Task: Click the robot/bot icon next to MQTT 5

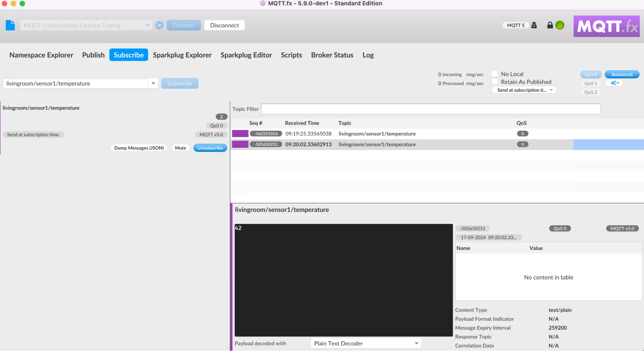Action: click(x=534, y=25)
